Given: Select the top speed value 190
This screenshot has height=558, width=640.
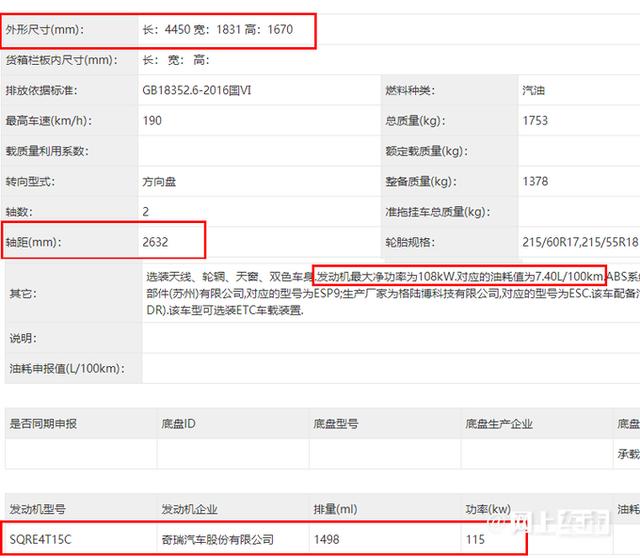Looking at the screenshot, I should click(x=152, y=121).
